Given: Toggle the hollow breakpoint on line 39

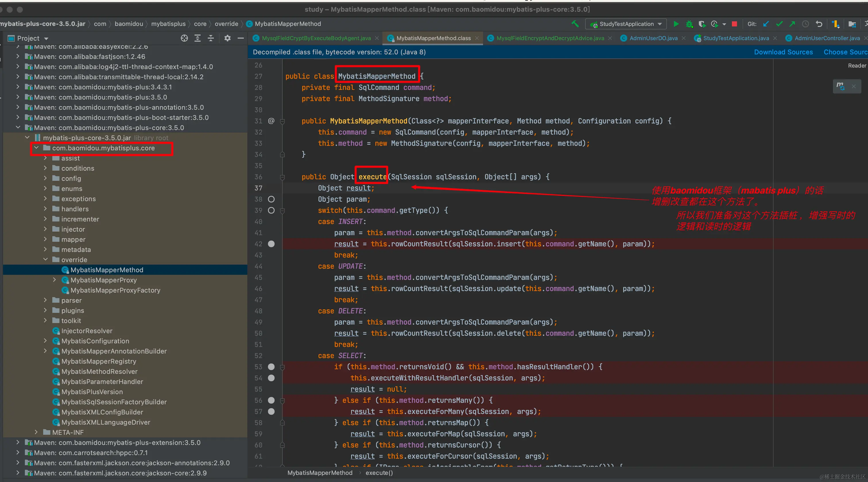Looking at the screenshot, I should coord(271,210).
